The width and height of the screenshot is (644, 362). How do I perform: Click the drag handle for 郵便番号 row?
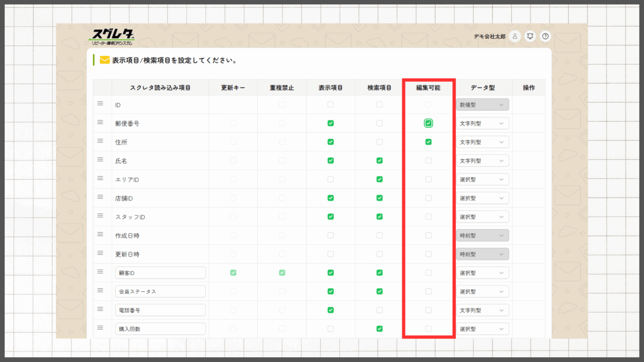coord(100,122)
